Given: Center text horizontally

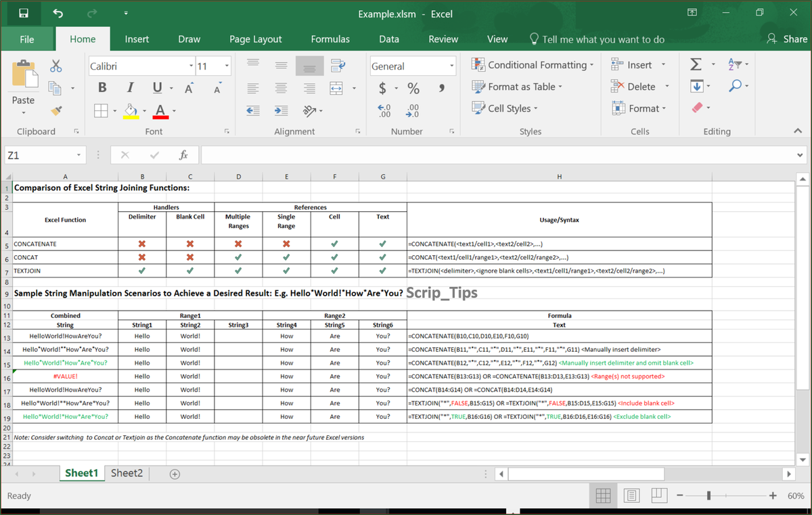Looking at the screenshot, I should (281, 89).
